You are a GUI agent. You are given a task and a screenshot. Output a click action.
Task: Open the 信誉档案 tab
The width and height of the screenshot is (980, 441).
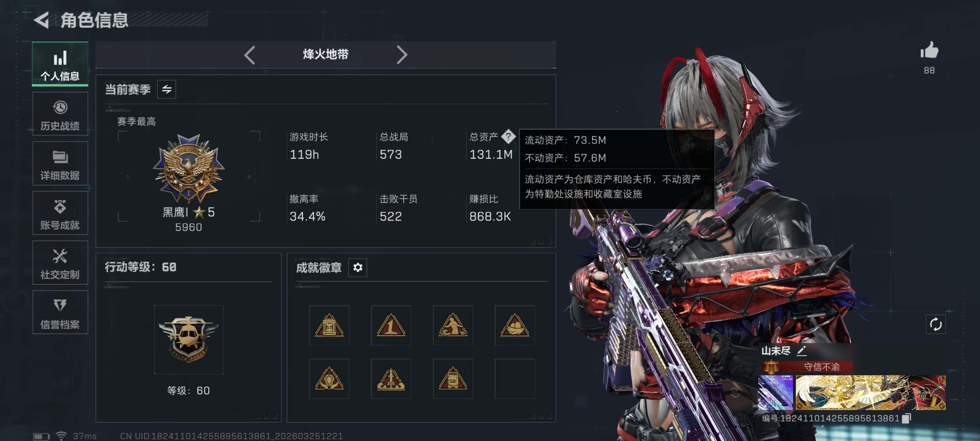[60, 312]
